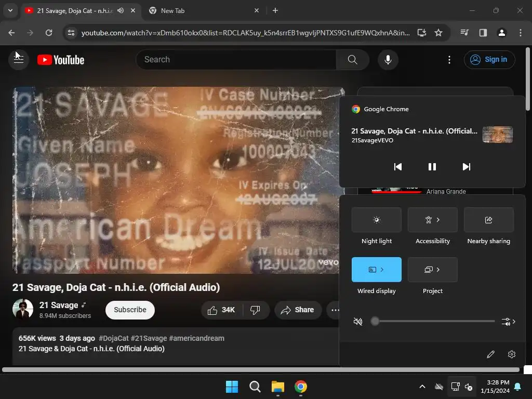Open Windows taskbar Search

coord(255,387)
